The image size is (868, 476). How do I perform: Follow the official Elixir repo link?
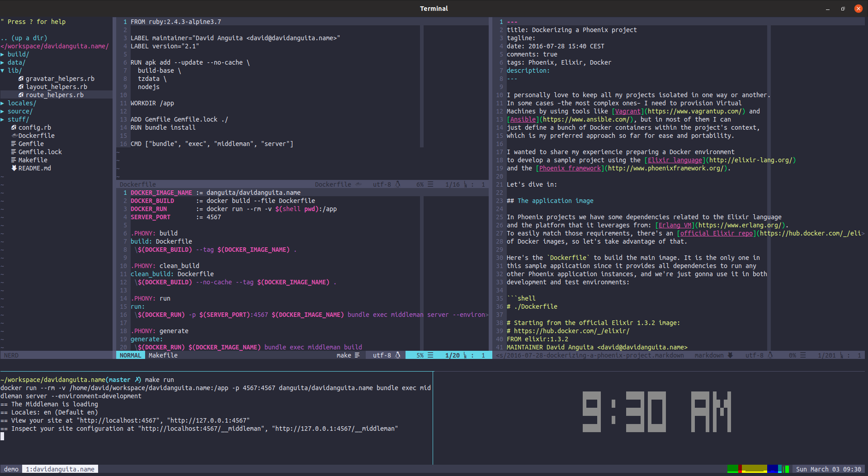coord(717,233)
